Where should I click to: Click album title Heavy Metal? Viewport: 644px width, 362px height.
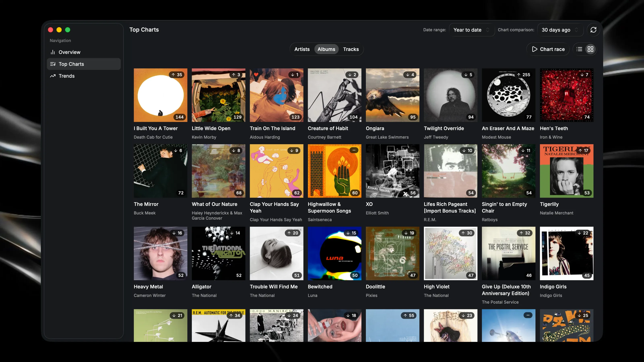pos(148,287)
